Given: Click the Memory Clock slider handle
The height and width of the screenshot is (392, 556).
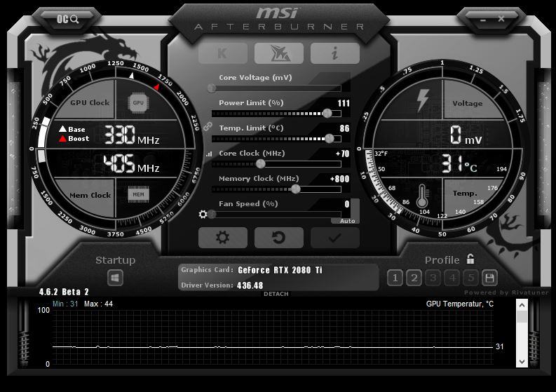Looking at the screenshot, I should 295,189.
